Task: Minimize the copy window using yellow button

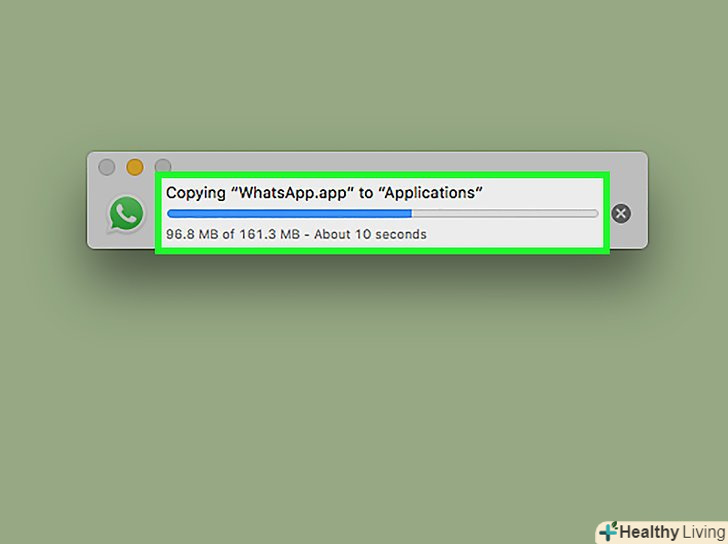Action: click(135, 167)
